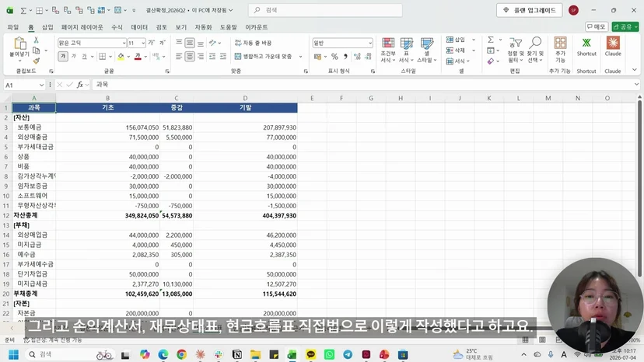Viewport: 644px width, 362px height.
Task: Click the account avatar button
Action: click(573, 10)
